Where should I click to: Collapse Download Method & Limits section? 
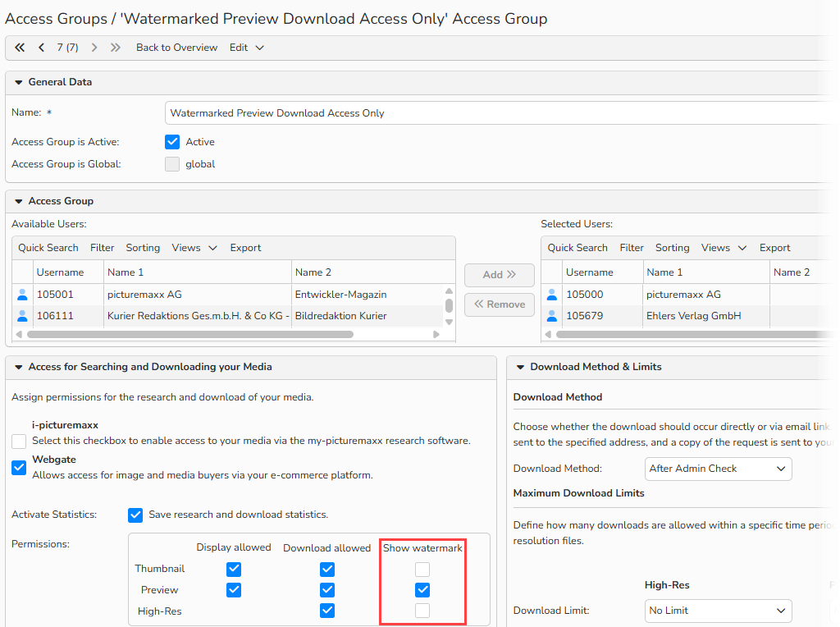click(x=520, y=367)
